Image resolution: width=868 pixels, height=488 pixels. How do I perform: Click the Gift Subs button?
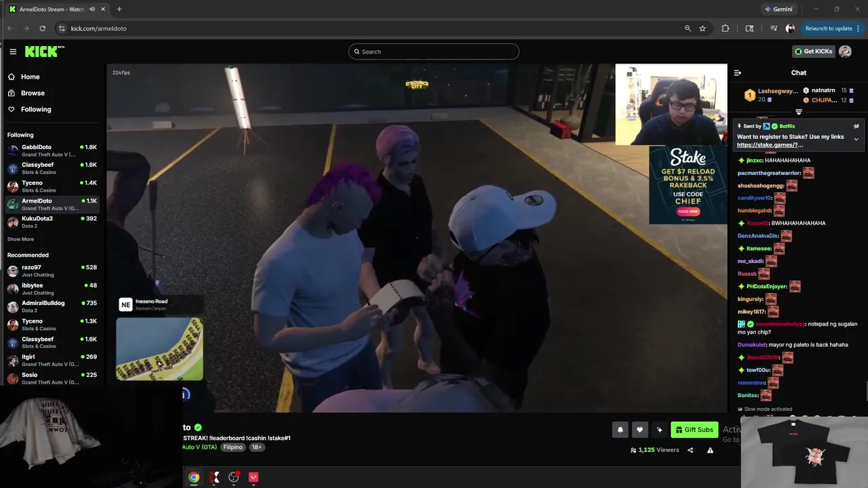694,430
